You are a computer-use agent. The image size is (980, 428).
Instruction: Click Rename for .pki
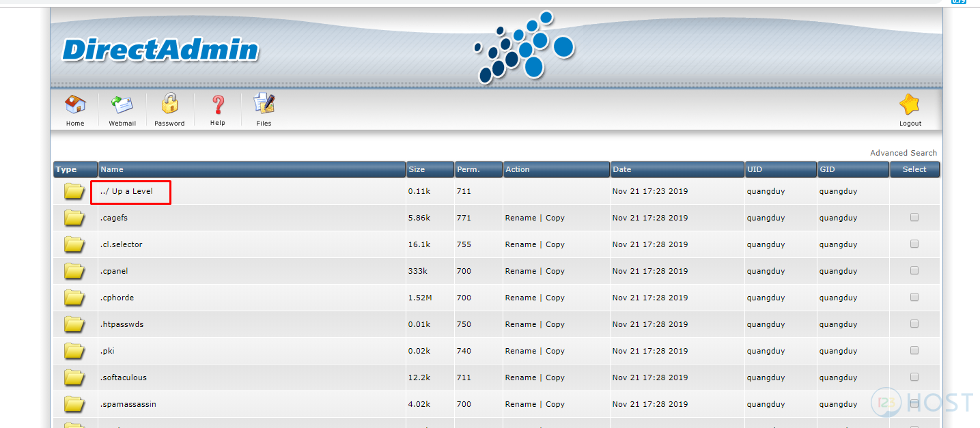520,352
